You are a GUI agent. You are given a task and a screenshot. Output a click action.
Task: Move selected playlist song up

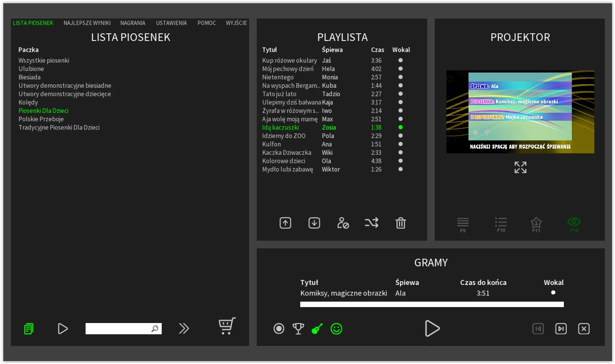pyautogui.click(x=285, y=223)
